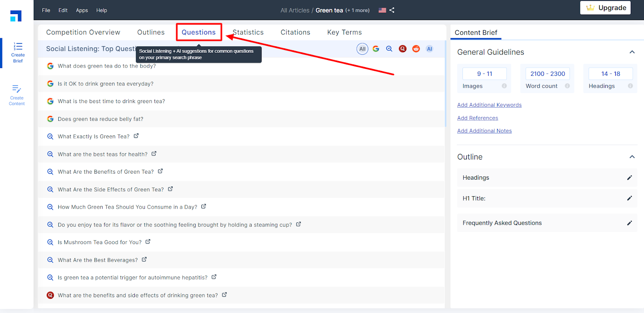Open the File menu

(46, 10)
